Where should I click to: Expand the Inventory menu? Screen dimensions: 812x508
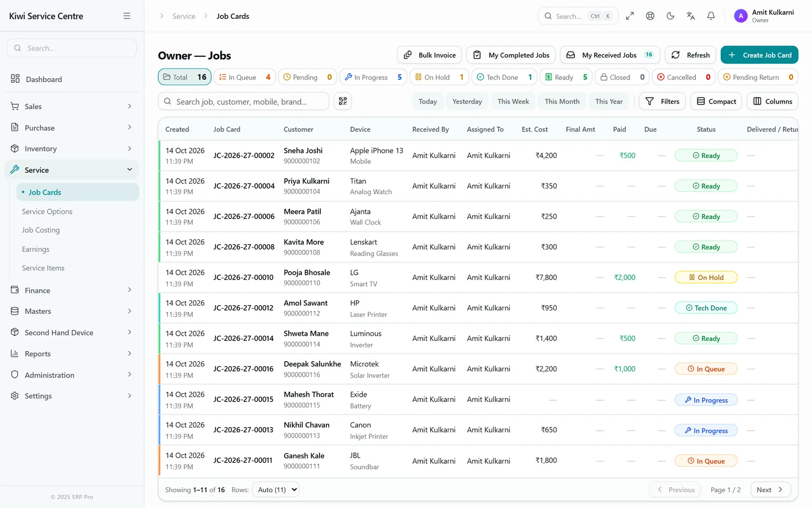(x=72, y=148)
